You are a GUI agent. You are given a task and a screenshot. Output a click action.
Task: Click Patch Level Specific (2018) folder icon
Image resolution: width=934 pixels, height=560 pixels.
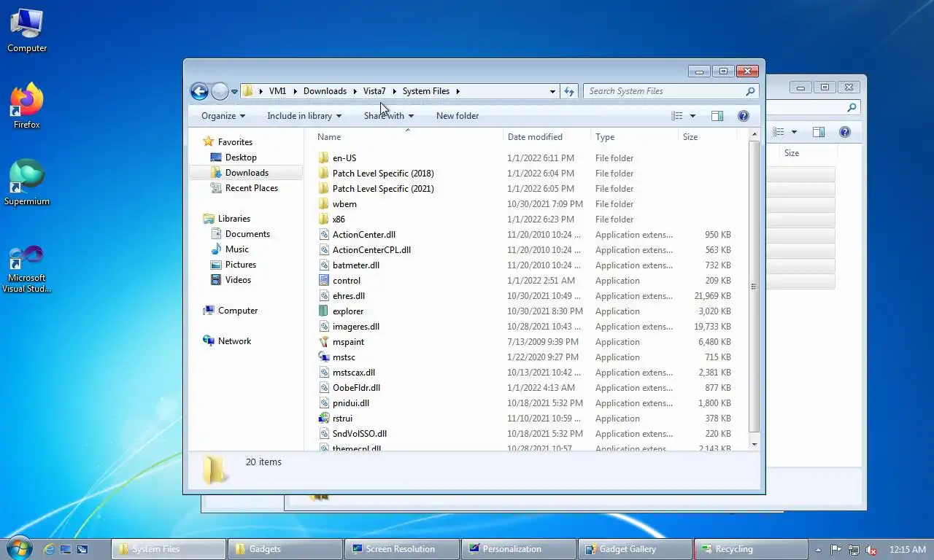coord(325,174)
